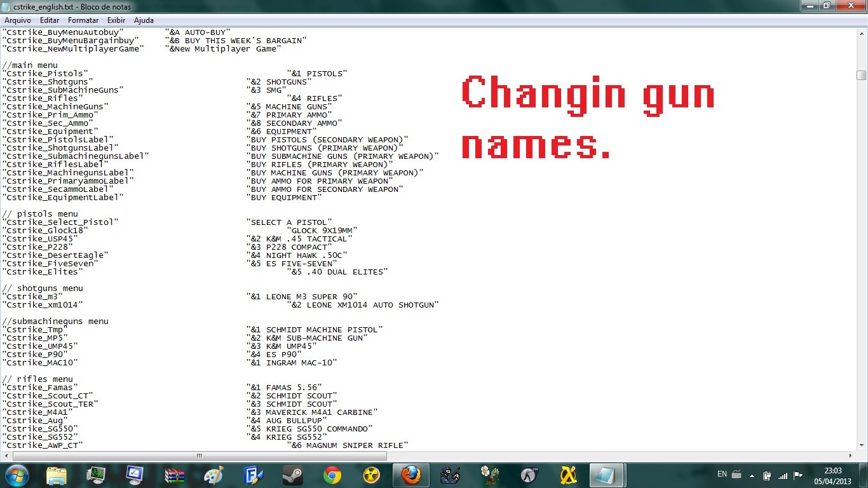Open the blue F editor taskbar icon
This screenshot has width=868, height=488.
[x=254, y=475]
